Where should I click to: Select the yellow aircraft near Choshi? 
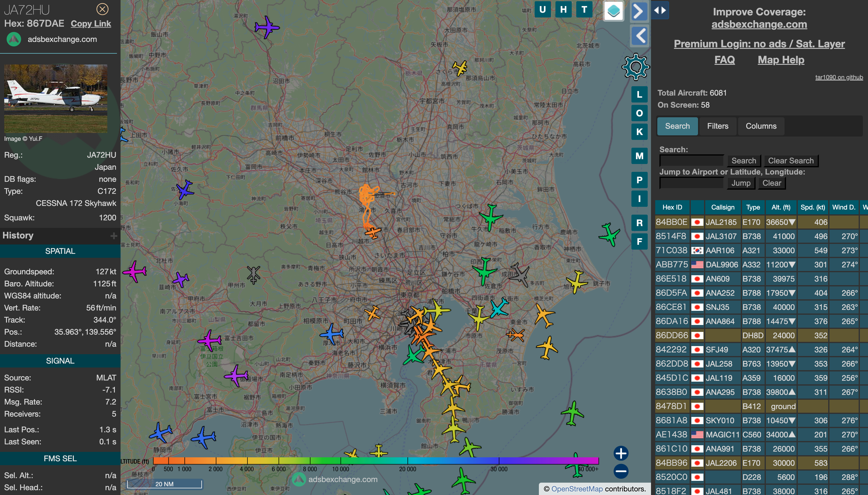(577, 282)
